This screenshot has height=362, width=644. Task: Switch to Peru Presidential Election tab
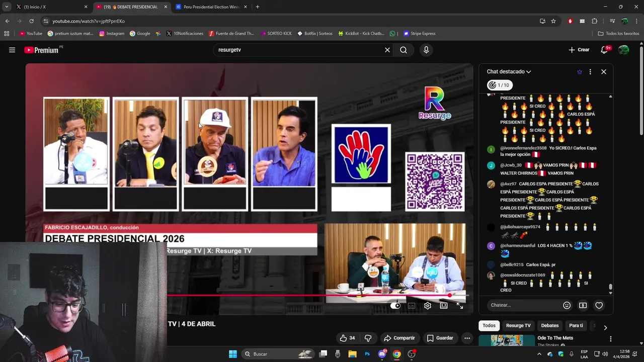point(211,7)
